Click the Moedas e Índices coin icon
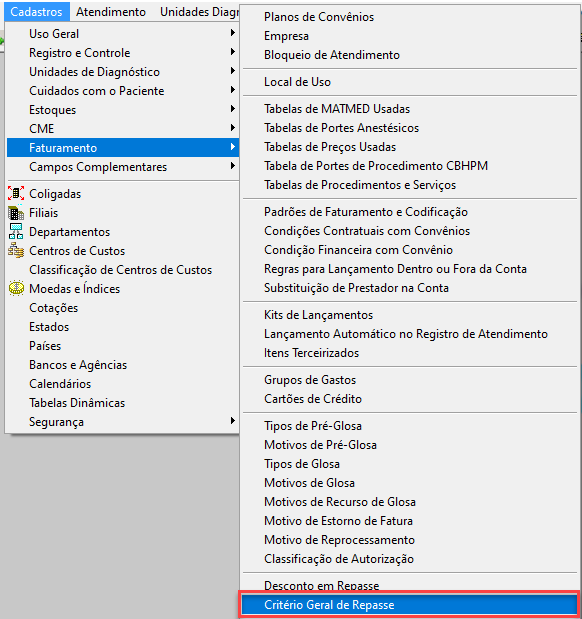The height and width of the screenshot is (619, 582). point(16,288)
